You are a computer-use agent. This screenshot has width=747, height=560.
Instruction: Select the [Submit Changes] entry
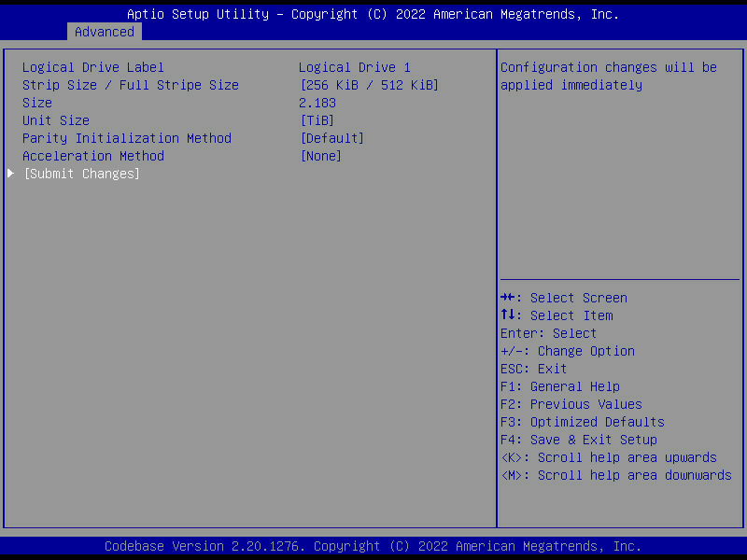coord(81,174)
